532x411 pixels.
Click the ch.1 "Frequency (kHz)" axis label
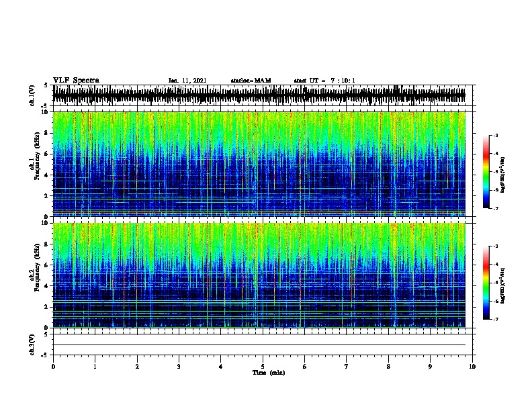[x=37, y=156]
